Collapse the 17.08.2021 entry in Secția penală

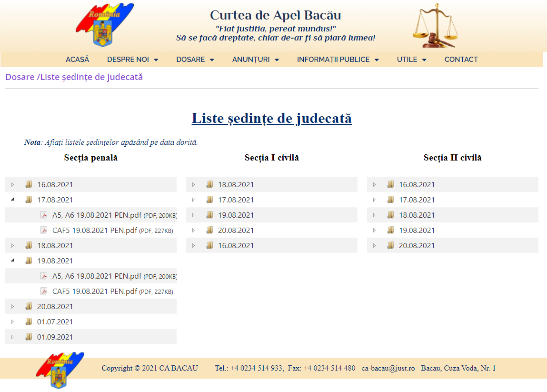(12, 200)
